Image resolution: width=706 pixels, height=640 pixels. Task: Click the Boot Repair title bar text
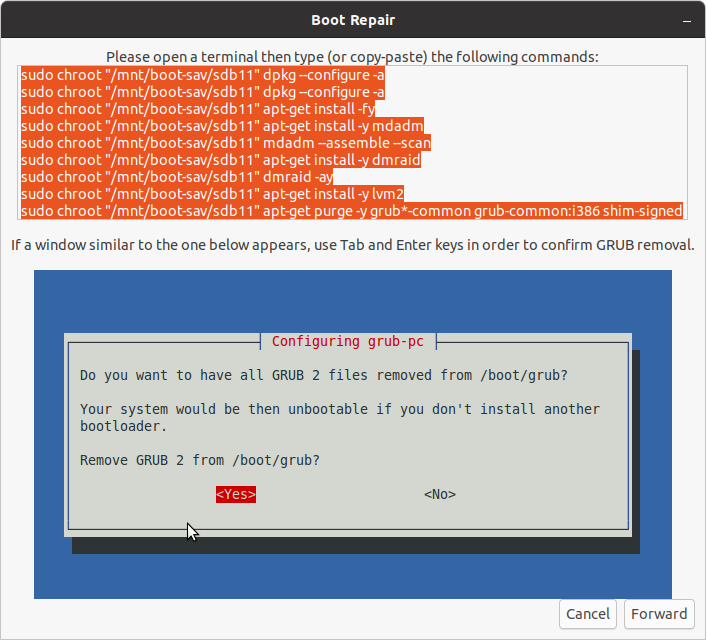353,20
